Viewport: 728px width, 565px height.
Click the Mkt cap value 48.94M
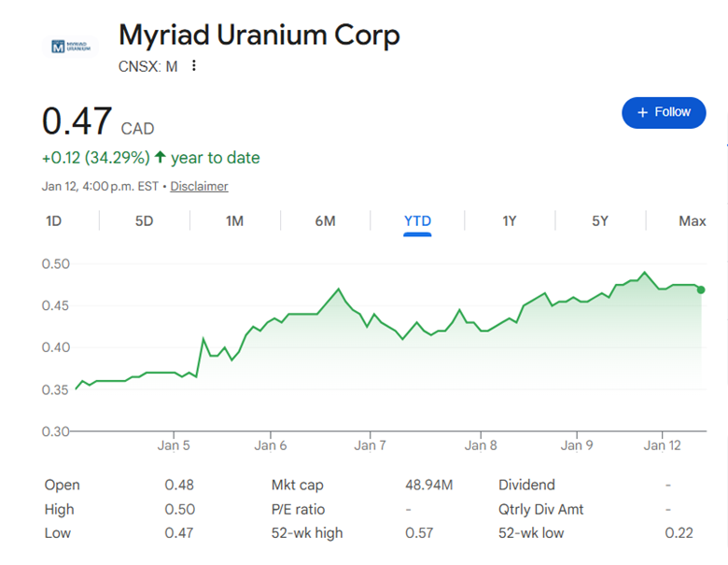(x=429, y=486)
